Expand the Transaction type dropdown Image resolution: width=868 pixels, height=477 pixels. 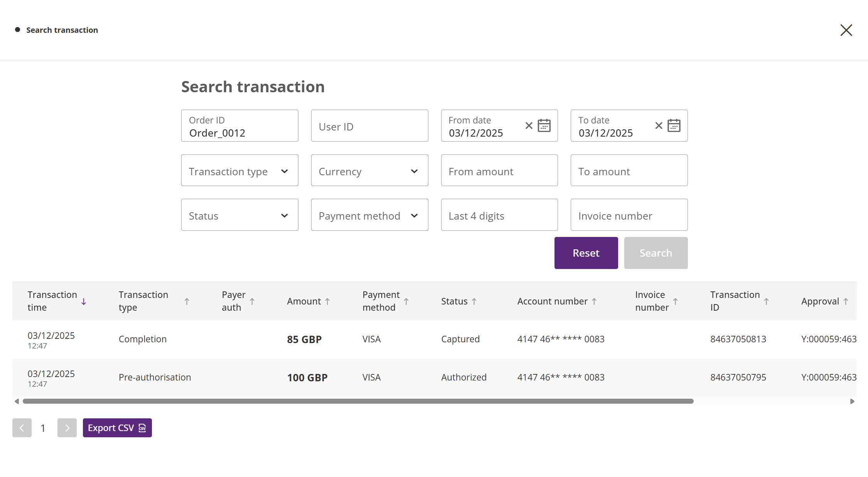(239, 171)
